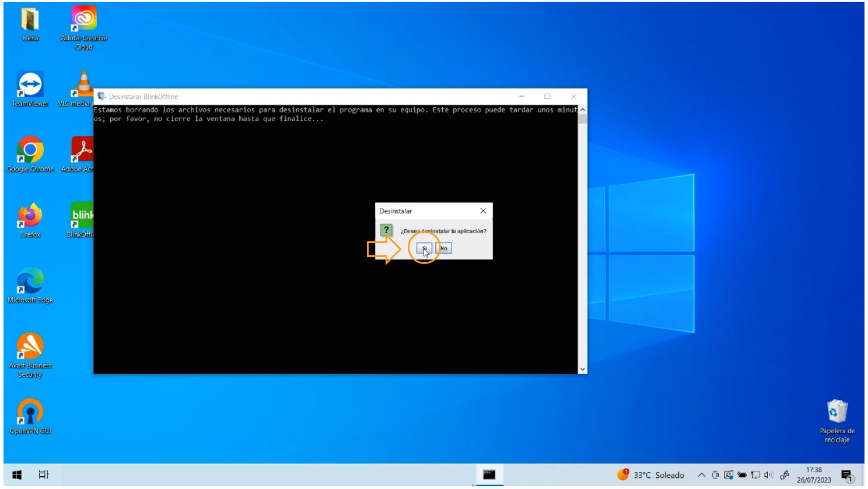Open Task View on the taskbar
868x489 pixels.
click(x=44, y=475)
